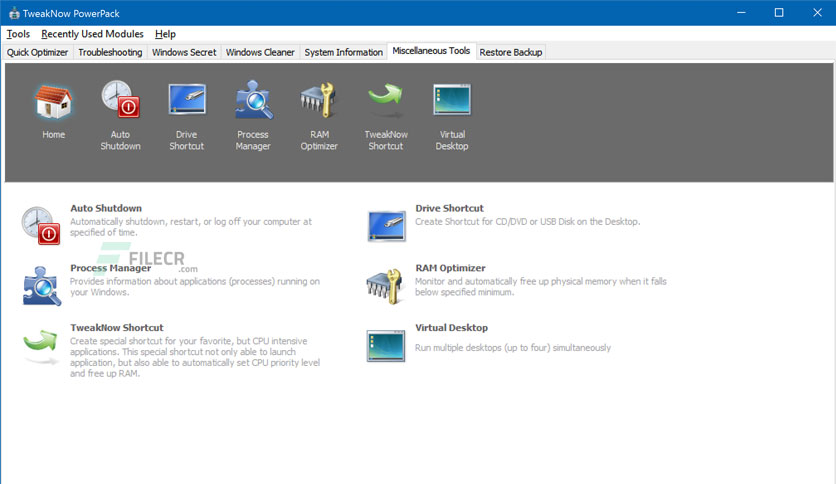Open Recently Used Modules menu

click(x=92, y=34)
